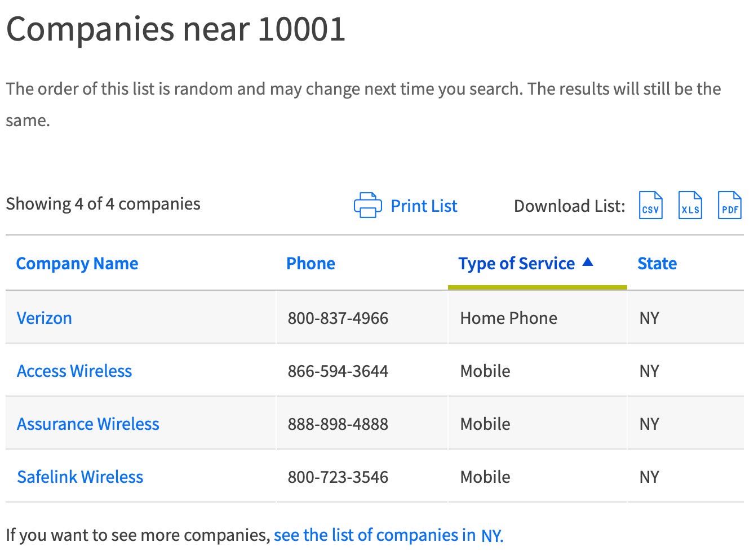Download the list as XLS

click(690, 205)
